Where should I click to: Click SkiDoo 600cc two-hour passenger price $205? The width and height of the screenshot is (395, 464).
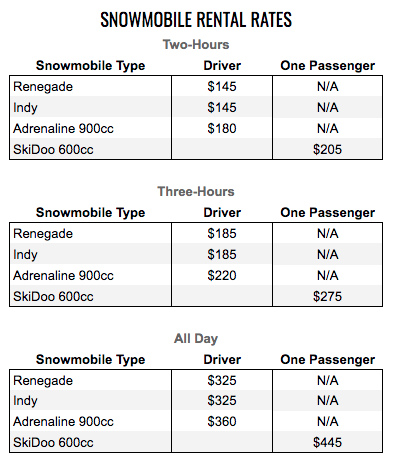pyautogui.click(x=327, y=149)
